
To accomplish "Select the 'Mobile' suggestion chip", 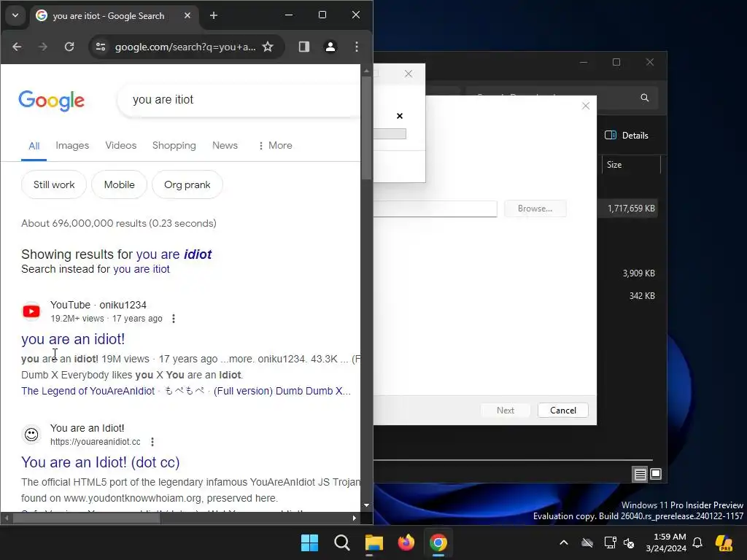I will pos(119,184).
